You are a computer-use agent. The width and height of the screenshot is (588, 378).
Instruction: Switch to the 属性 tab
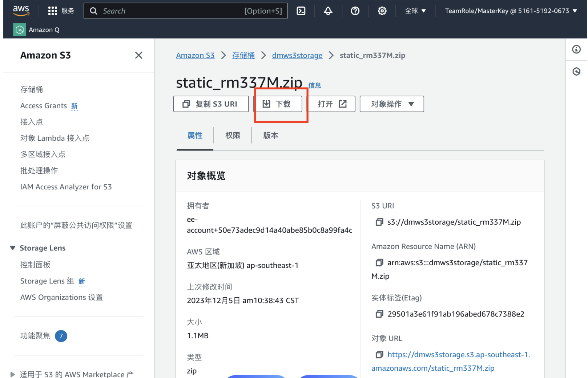coord(195,136)
